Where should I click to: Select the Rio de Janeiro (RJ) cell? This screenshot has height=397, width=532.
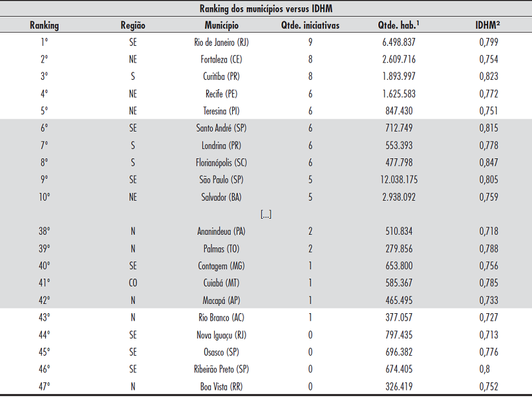pyautogui.click(x=221, y=42)
